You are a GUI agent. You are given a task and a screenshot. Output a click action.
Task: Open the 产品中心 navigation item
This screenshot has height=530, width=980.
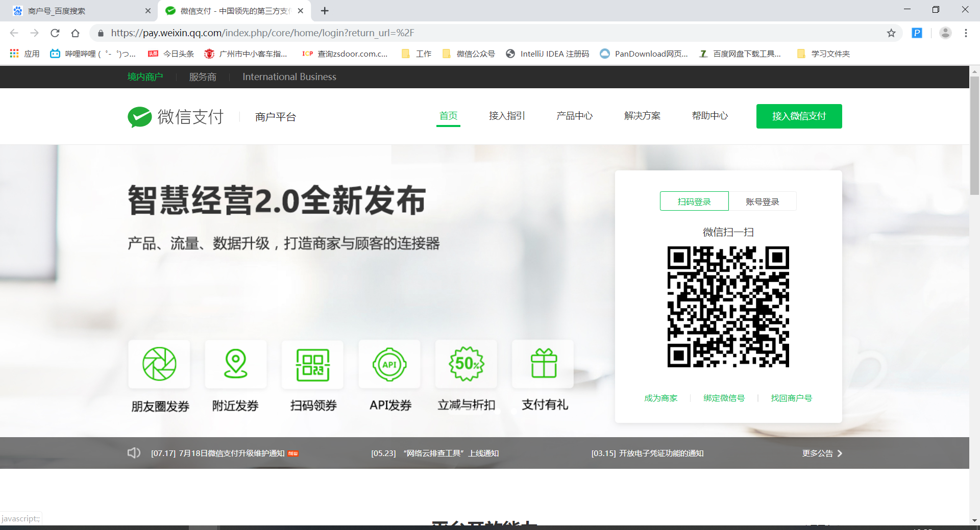pyautogui.click(x=575, y=116)
